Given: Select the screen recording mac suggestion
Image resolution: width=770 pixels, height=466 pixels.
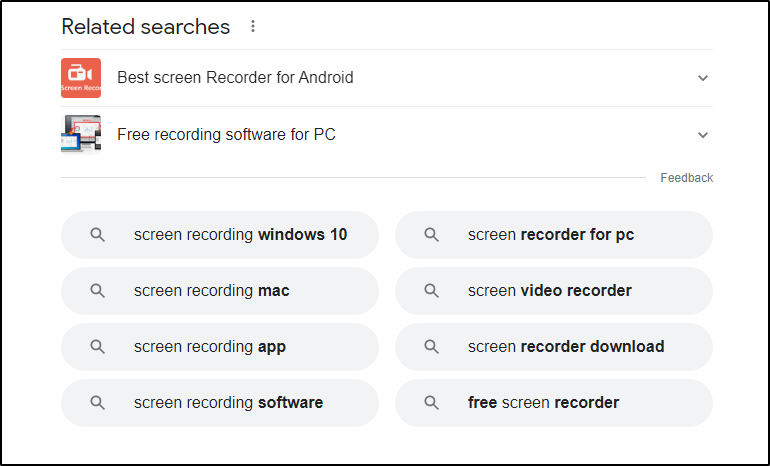Looking at the screenshot, I should click(x=211, y=291).
